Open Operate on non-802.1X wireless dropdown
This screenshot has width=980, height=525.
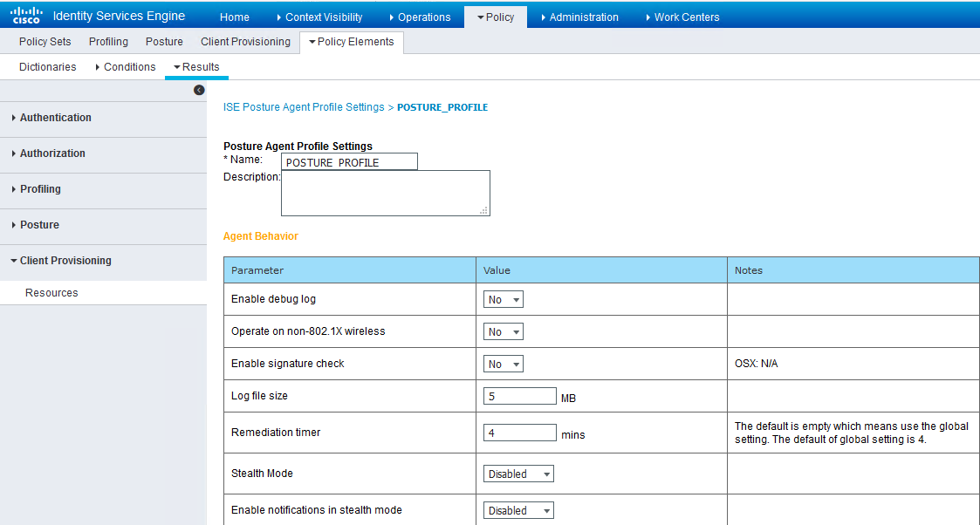coord(504,332)
